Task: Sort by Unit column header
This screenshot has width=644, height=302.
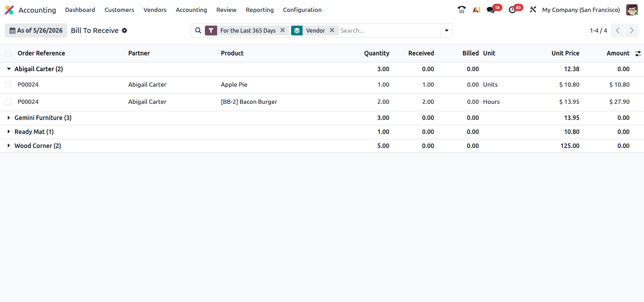Action: 489,53
